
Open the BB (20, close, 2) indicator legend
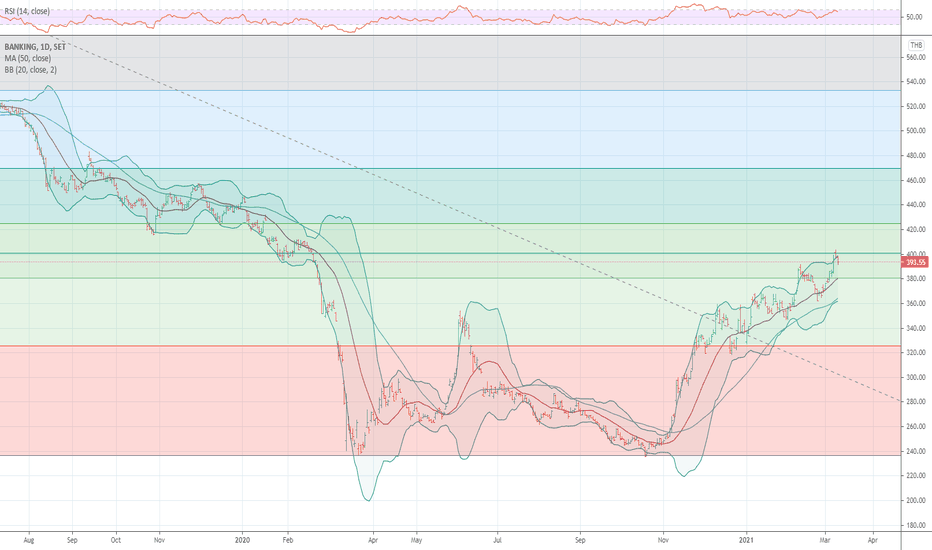[x=30, y=70]
